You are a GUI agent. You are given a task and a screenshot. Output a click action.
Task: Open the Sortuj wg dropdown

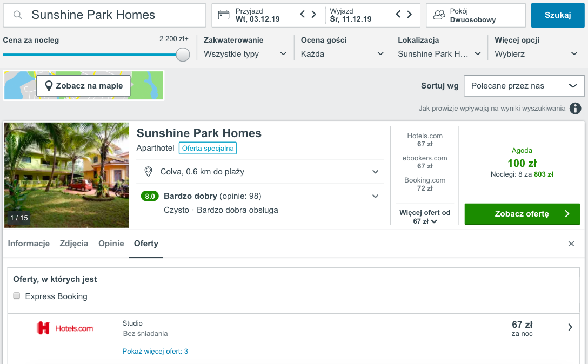pyautogui.click(x=524, y=86)
